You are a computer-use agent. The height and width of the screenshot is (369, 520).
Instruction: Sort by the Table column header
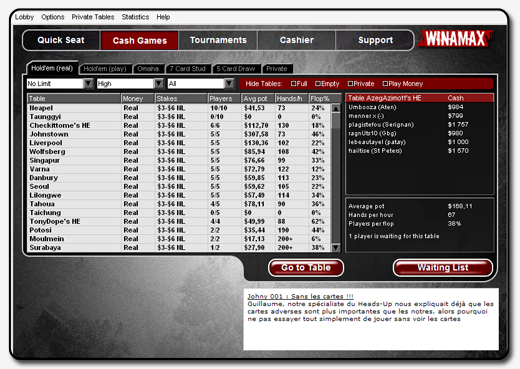[x=74, y=98]
